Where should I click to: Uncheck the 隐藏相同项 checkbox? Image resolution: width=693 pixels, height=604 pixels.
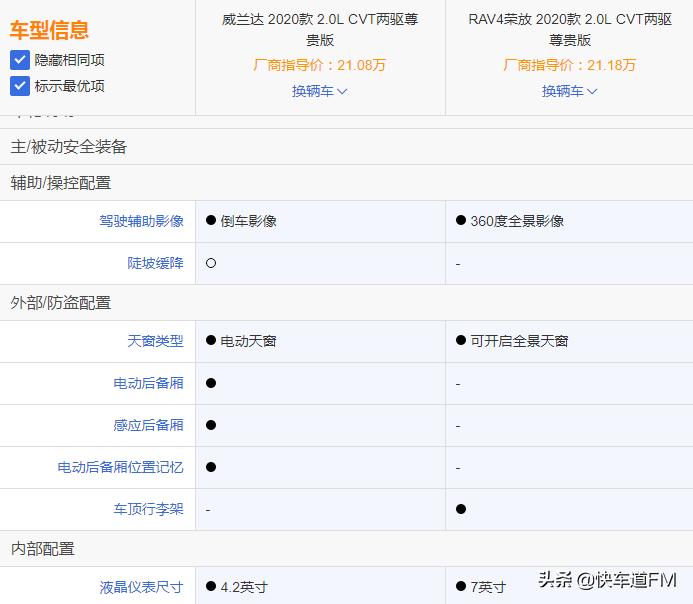(20, 60)
